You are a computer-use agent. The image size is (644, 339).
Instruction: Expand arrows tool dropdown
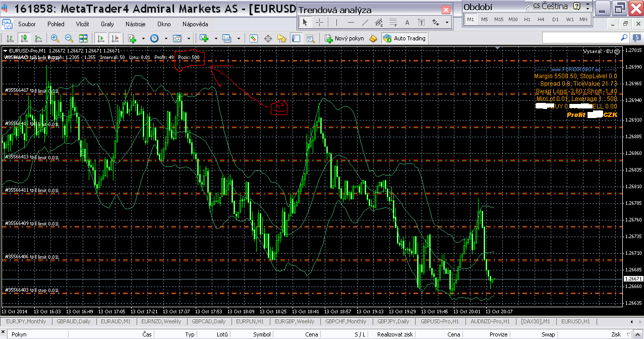tap(447, 22)
